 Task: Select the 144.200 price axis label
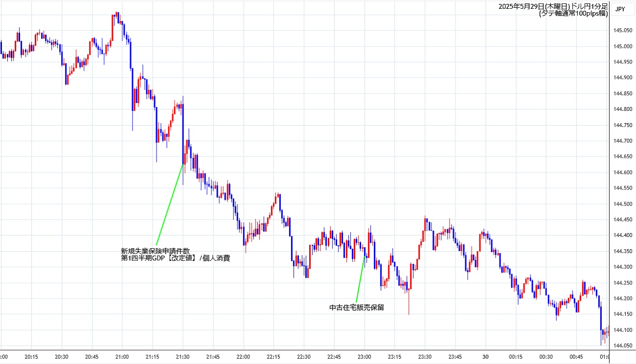(x=622, y=299)
